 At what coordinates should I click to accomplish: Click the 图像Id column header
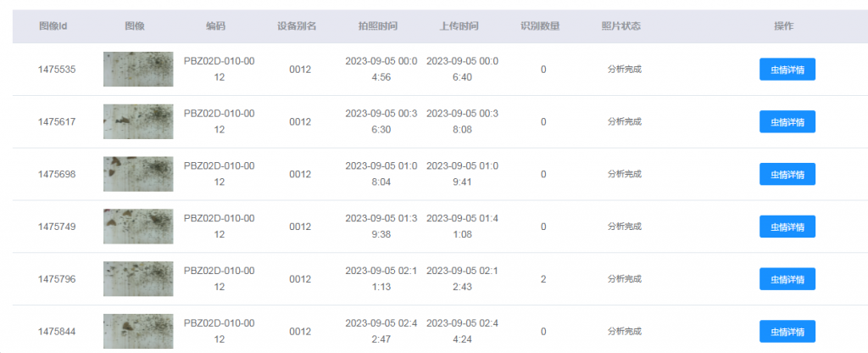click(x=53, y=26)
